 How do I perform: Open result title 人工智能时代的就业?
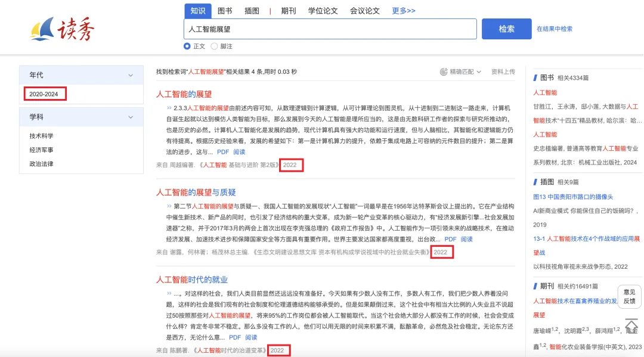[x=192, y=280]
